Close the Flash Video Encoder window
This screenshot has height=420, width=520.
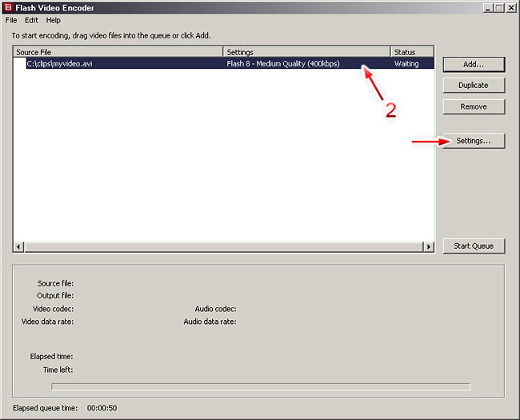[511, 8]
